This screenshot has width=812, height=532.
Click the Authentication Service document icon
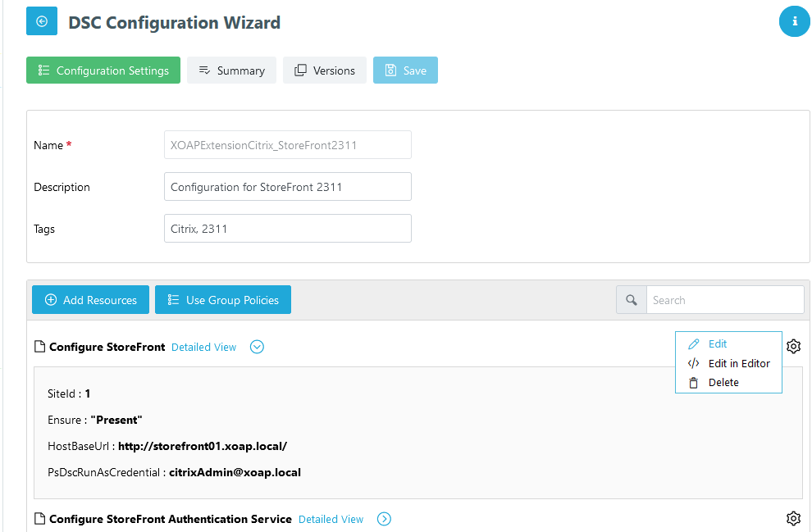pos(39,518)
